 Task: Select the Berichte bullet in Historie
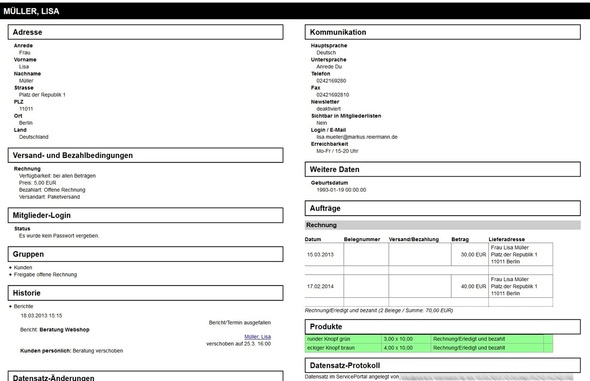23,306
